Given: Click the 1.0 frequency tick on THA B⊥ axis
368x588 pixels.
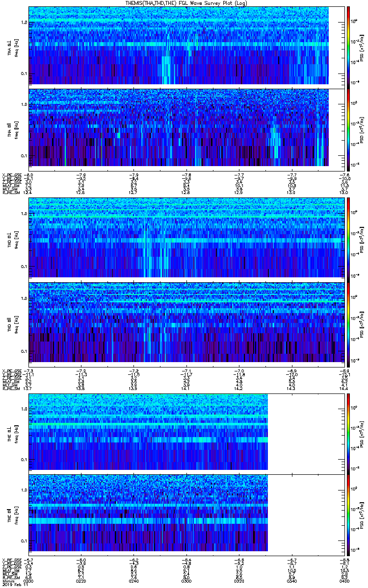Looking at the screenshot, I should (x=24, y=23).
